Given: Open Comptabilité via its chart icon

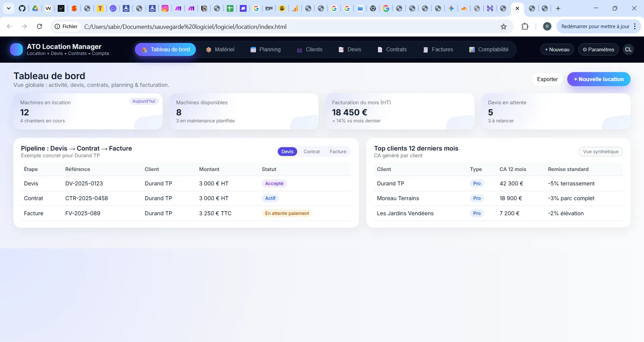Looking at the screenshot, I should [x=472, y=49].
